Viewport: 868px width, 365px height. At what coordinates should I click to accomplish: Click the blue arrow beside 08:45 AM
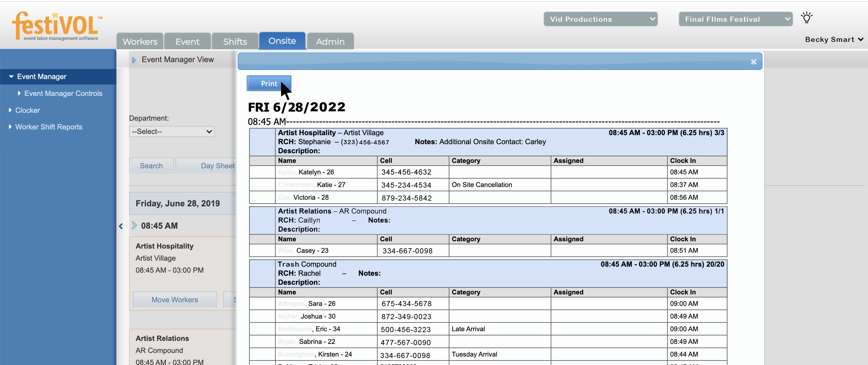click(x=134, y=225)
